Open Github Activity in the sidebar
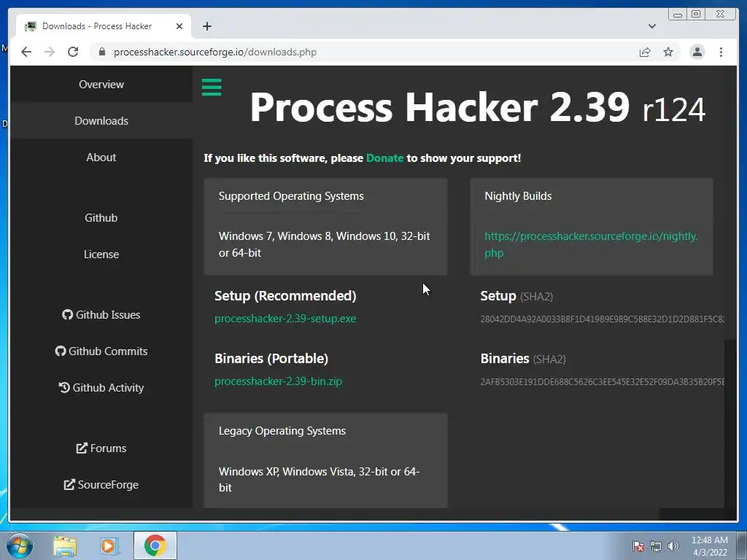 pos(101,388)
